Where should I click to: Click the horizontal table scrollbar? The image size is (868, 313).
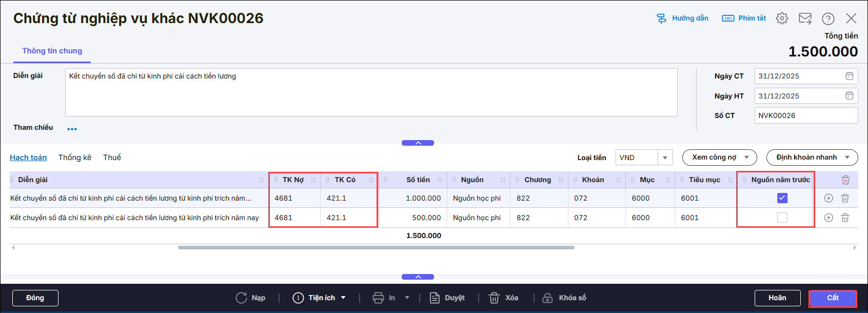click(376, 247)
